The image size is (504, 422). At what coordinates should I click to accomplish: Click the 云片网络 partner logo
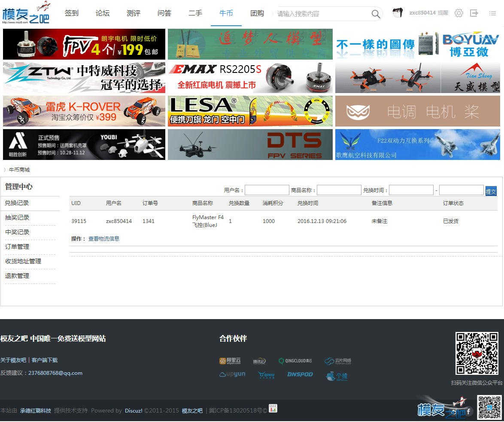[x=338, y=361]
